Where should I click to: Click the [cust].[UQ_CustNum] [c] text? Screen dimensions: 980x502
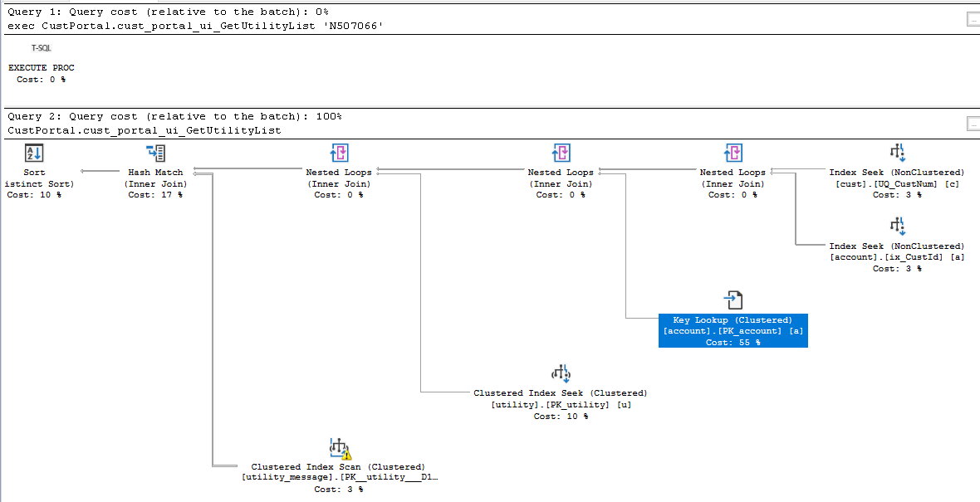pyautogui.click(x=897, y=183)
